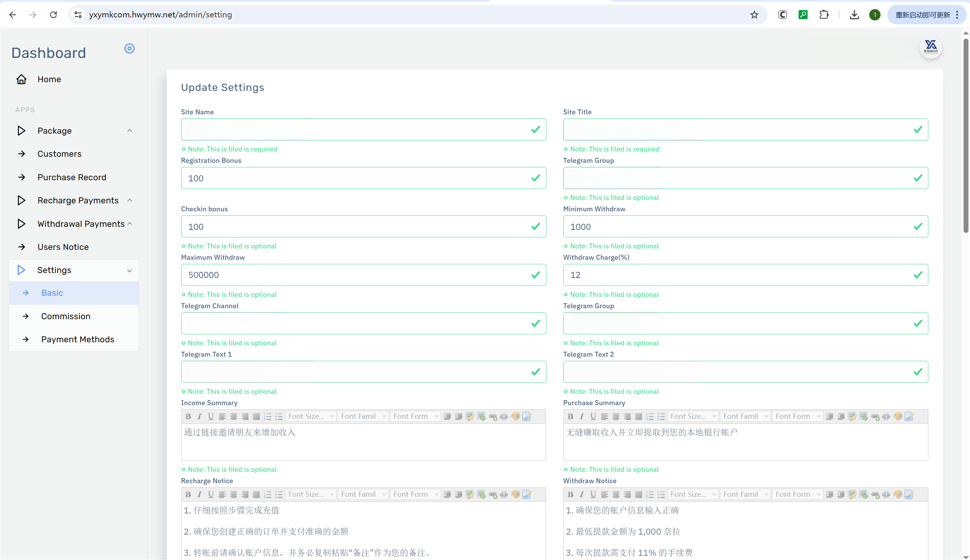This screenshot has width=970, height=560.
Task: Expand the Recharge Payments menu
Action: [78, 200]
